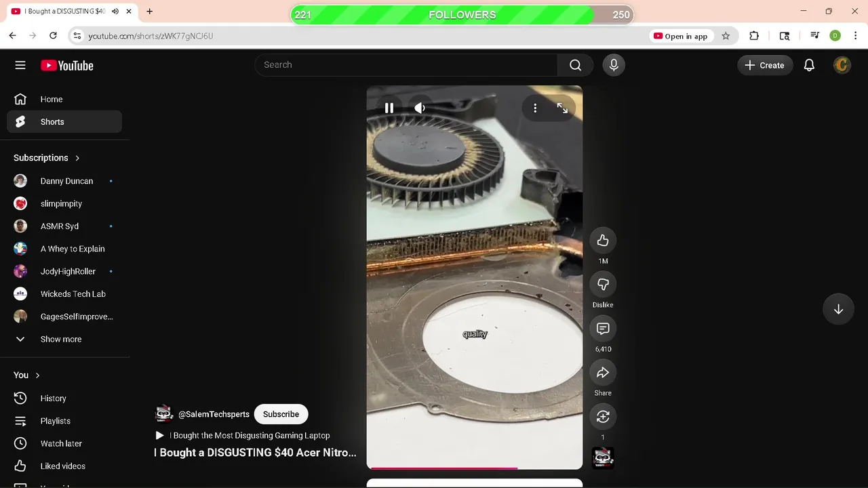Open JodyHighRoller subscription

pyautogui.click(x=64, y=271)
